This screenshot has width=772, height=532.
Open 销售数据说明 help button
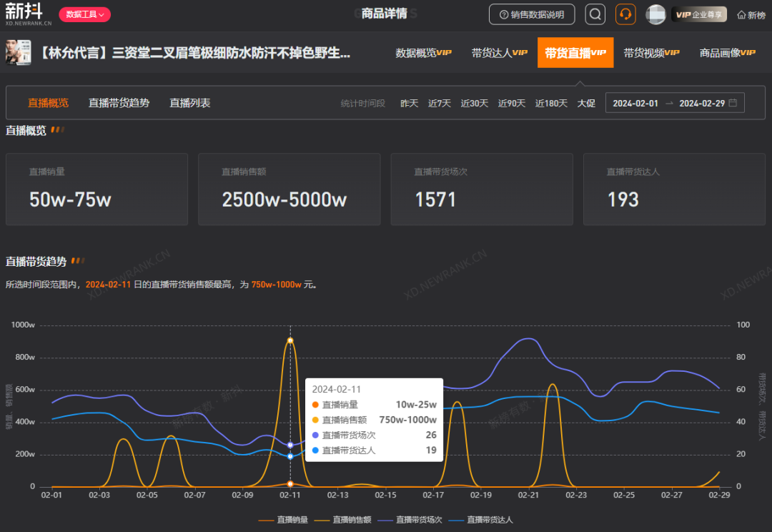pos(532,15)
